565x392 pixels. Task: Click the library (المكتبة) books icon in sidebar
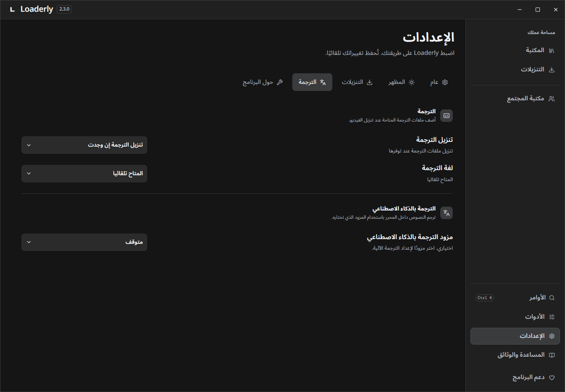[552, 51]
